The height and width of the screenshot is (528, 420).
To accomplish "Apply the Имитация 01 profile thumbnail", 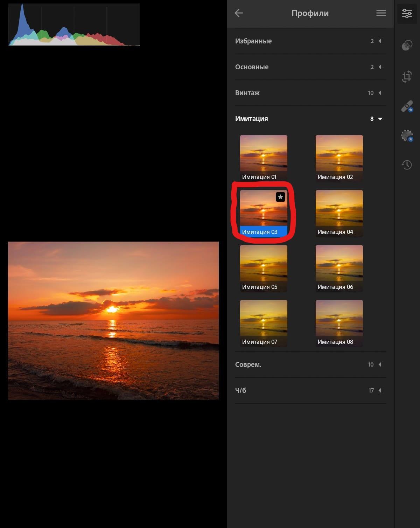I will (x=264, y=159).
